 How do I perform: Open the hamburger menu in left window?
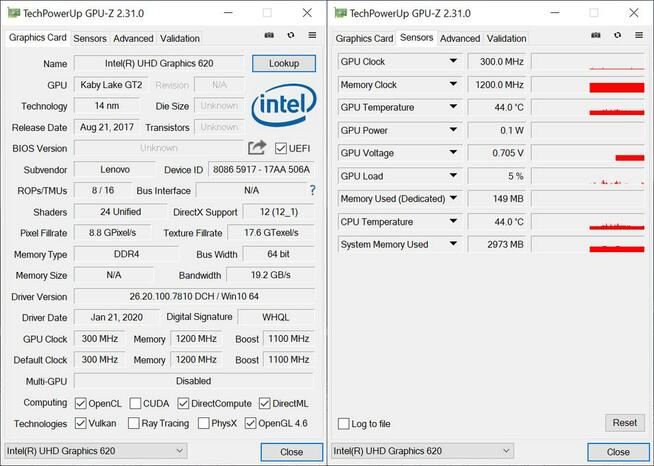tap(312, 35)
